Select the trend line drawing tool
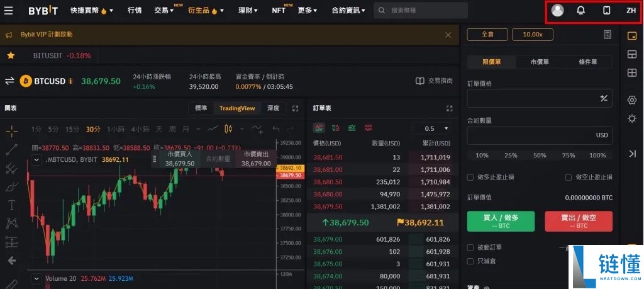644x289 pixels. 11,150
